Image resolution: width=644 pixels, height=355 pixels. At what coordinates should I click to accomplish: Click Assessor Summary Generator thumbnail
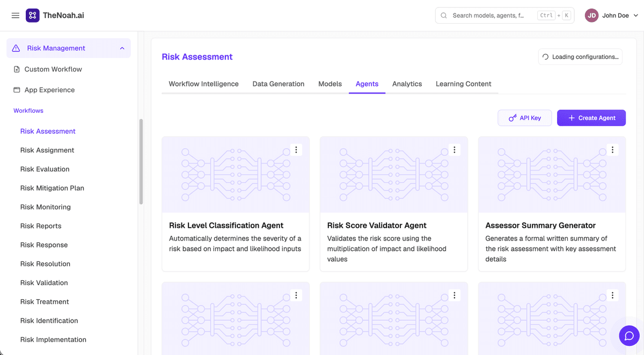pos(552,175)
